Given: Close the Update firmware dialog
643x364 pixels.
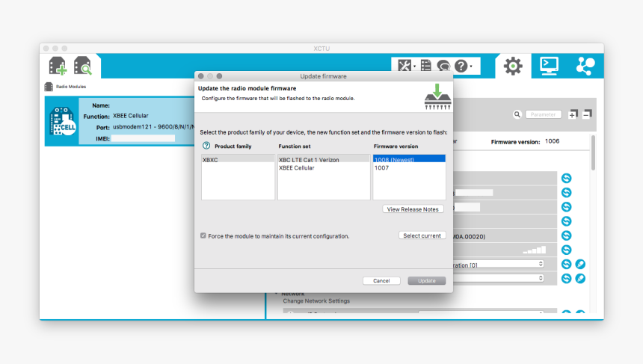Looking at the screenshot, I should coord(201,76).
